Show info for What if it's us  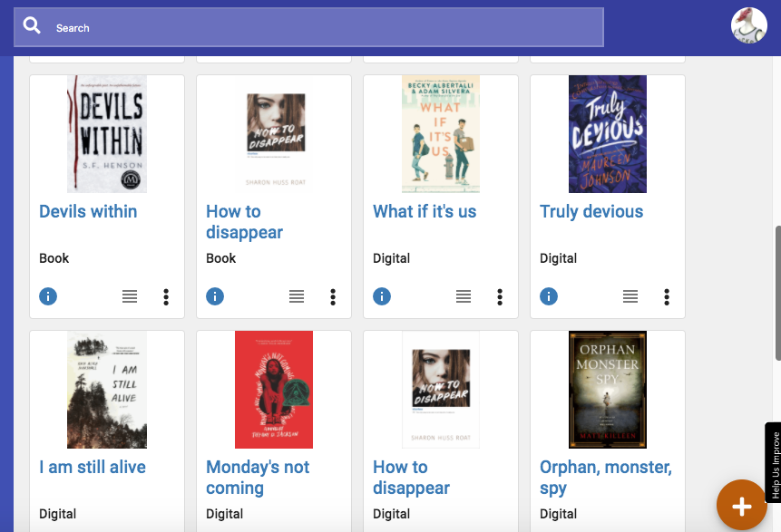coord(382,296)
